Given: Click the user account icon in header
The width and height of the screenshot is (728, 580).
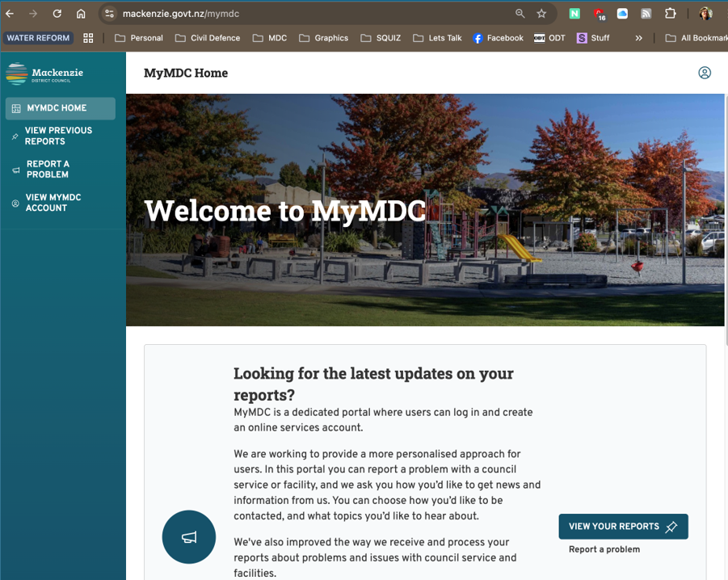Looking at the screenshot, I should click(705, 73).
